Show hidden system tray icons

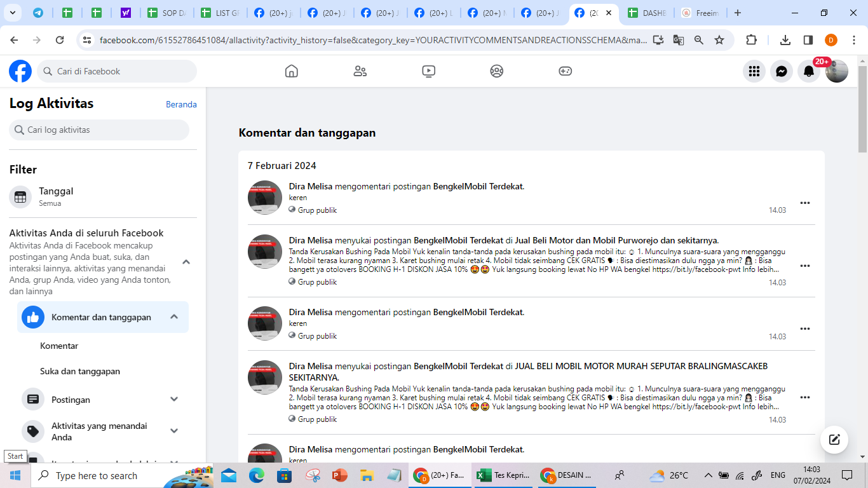pos(708,475)
